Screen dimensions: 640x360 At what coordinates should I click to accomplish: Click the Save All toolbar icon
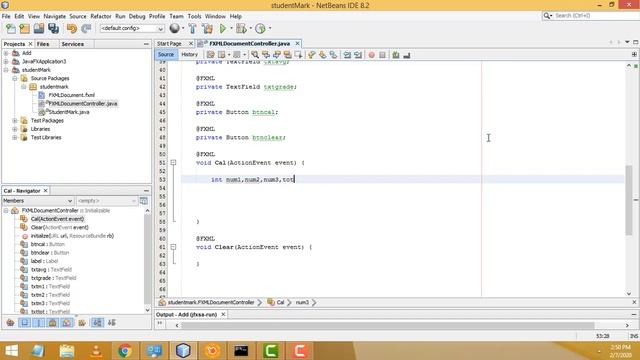coord(53,28)
